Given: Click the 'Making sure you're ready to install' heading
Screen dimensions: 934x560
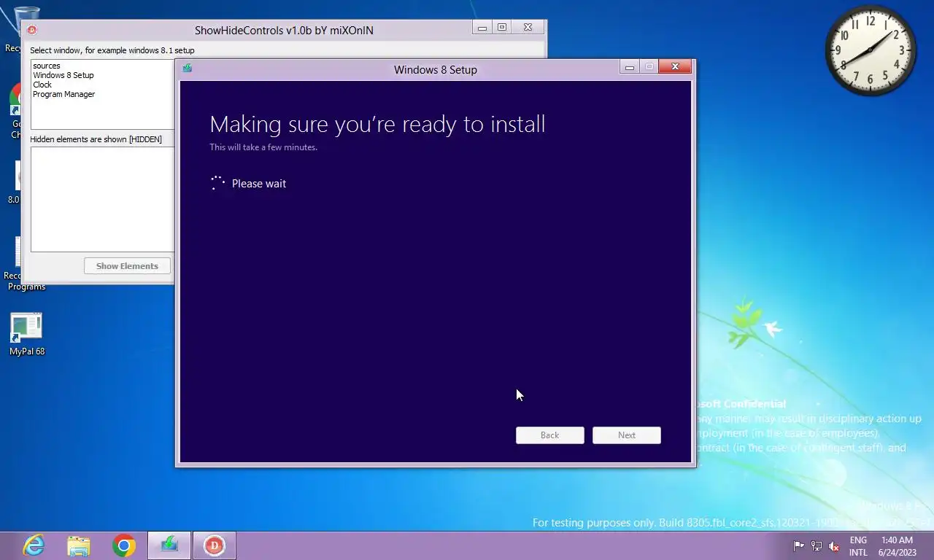Looking at the screenshot, I should (377, 124).
